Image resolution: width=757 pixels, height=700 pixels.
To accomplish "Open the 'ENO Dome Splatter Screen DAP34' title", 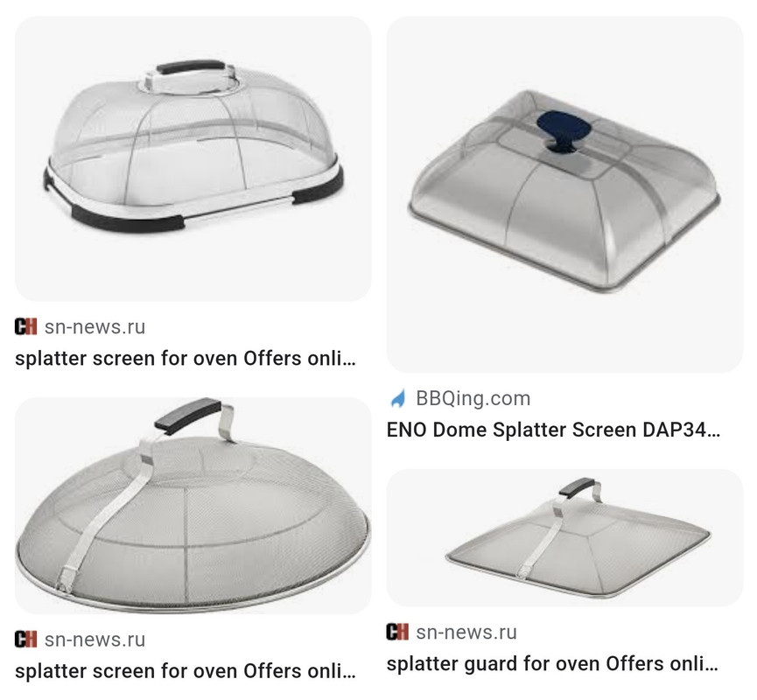I will click(553, 429).
